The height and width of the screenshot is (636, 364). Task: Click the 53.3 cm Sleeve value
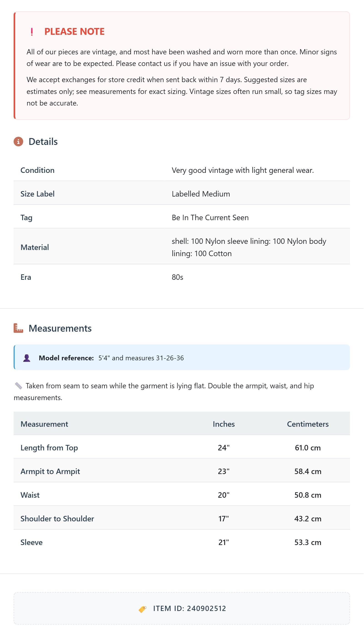308,542
